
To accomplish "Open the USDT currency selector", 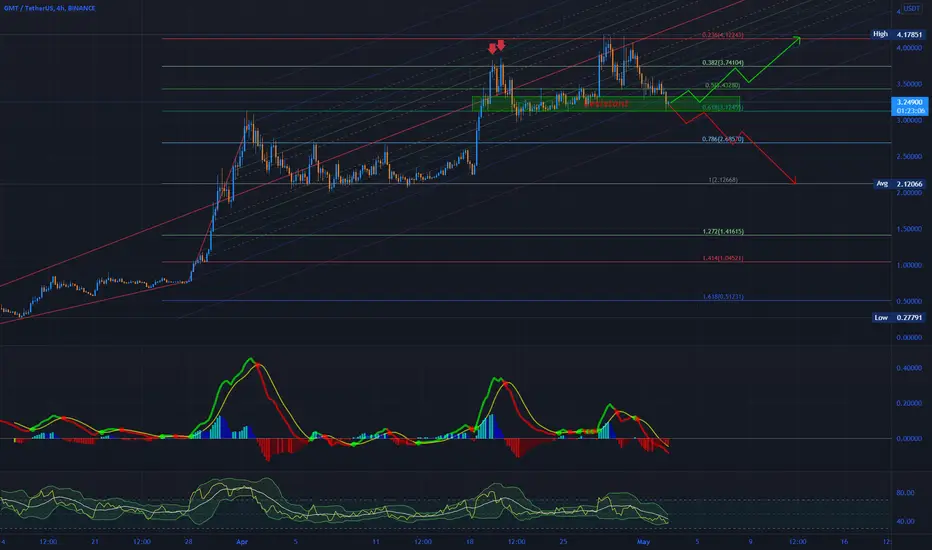I will pyautogui.click(x=911, y=8).
